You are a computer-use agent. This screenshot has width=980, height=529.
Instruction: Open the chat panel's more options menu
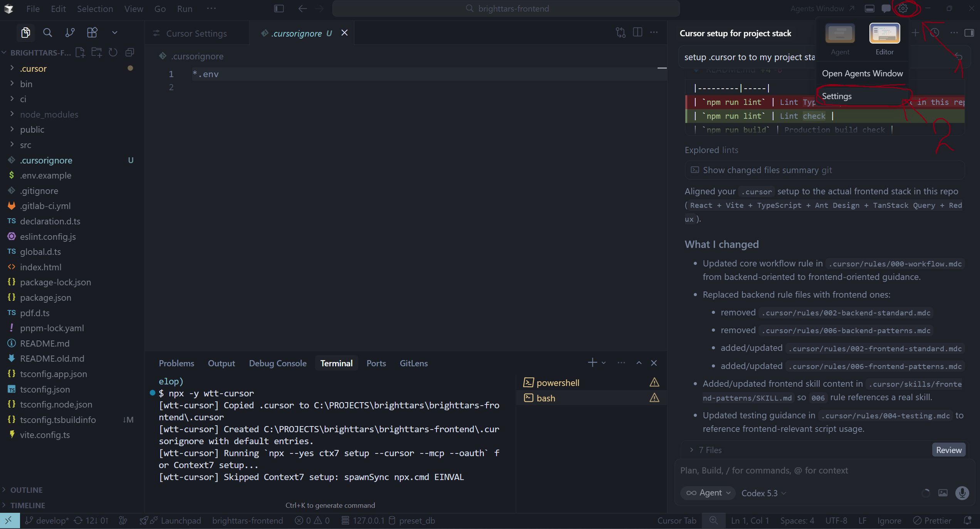[x=954, y=33]
